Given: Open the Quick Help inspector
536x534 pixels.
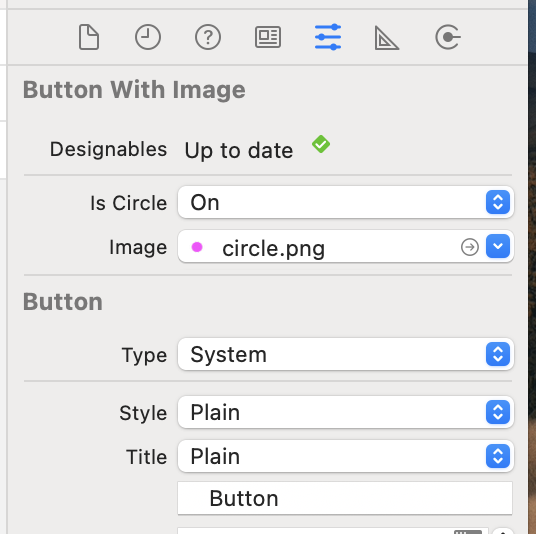Looking at the screenshot, I should 208,37.
